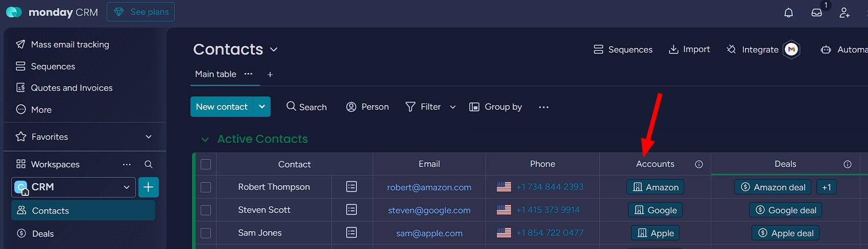This screenshot has width=868, height=249.
Task: Open the Amazon deal chip
Action: pyautogui.click(x=773, y=187)
